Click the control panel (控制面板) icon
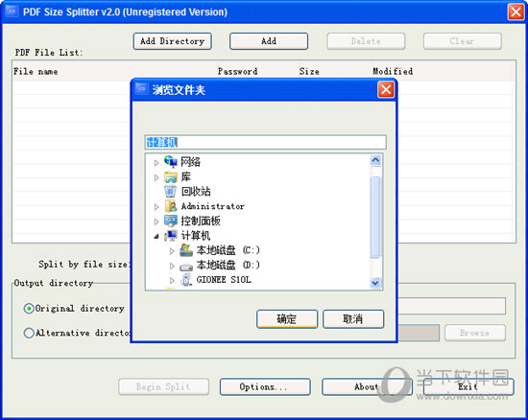528x420 pixels. 171,221
